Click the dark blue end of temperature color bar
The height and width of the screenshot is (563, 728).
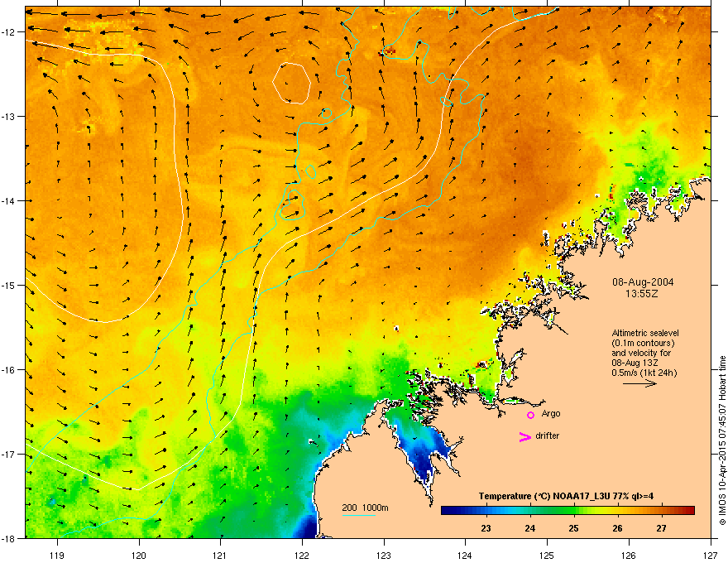448,511
